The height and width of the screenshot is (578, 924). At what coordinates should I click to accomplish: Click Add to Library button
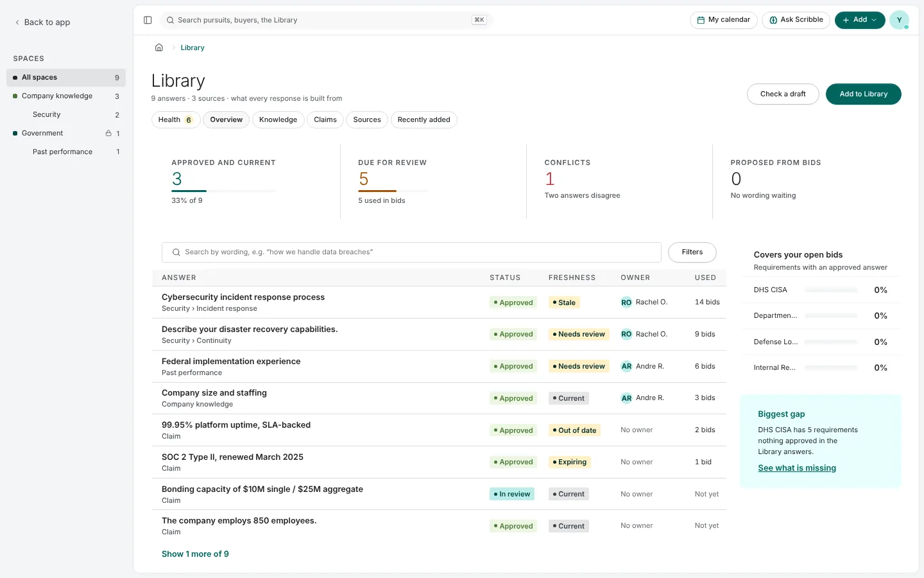(863, 94)
